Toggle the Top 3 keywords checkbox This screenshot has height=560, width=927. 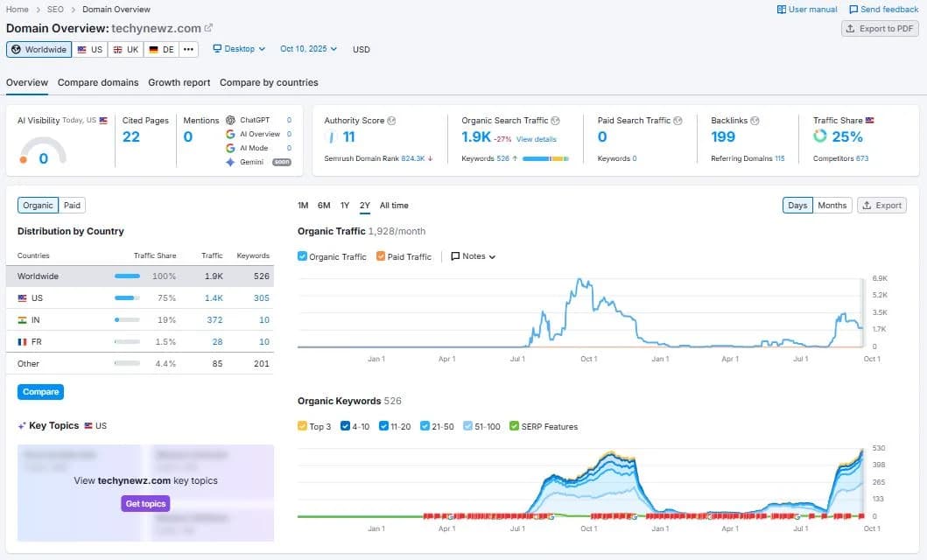(302, 426)
